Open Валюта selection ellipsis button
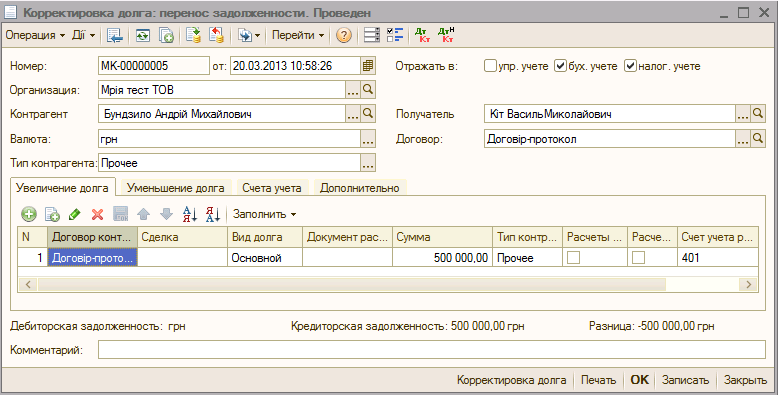The width and height of the screenshot is (778, 395). (368, 139)
